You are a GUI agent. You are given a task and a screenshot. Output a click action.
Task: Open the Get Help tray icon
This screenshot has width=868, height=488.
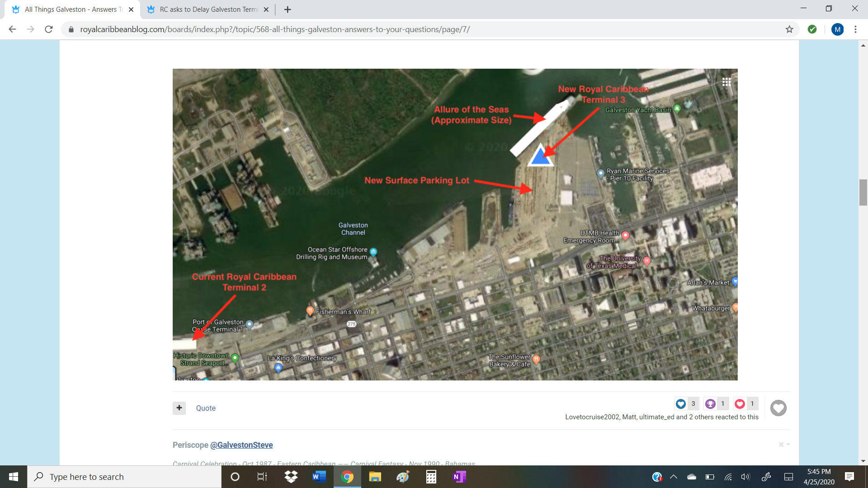coord(657,477)
